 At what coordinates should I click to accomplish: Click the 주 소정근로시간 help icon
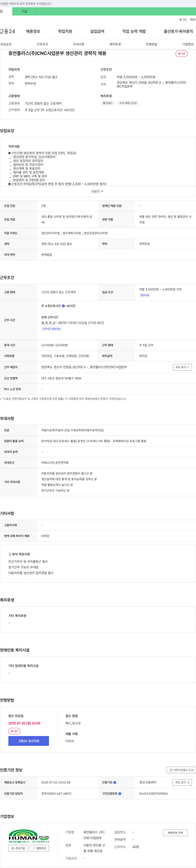coord(63,306)
